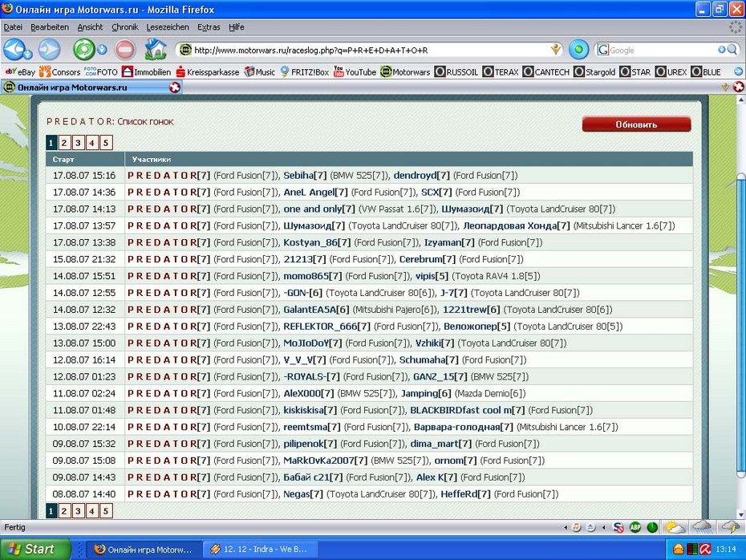Image resolution: width=746 pixels, height=560 pixels.
Task: Click the Forward navigation arrow
Action: 50,50
